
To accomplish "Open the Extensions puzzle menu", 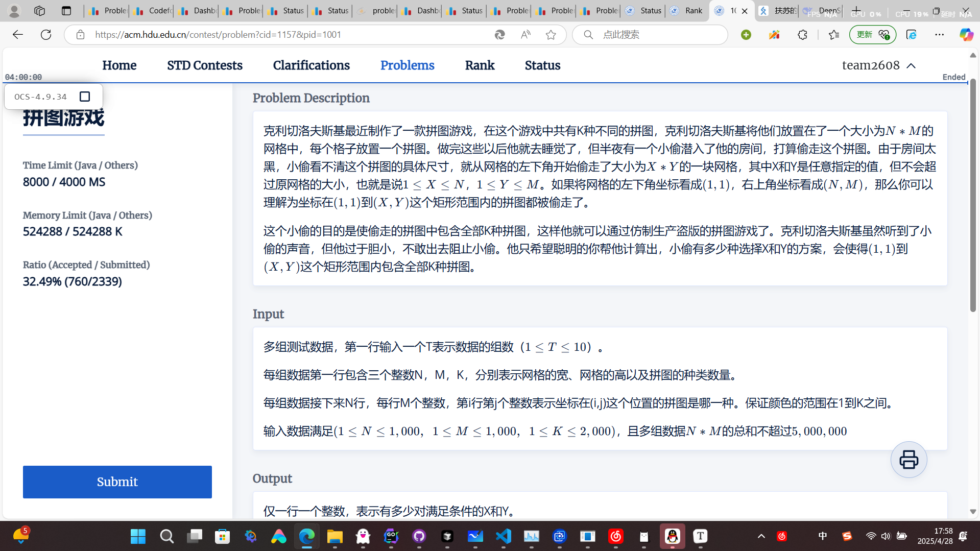I will click(802, 35).
